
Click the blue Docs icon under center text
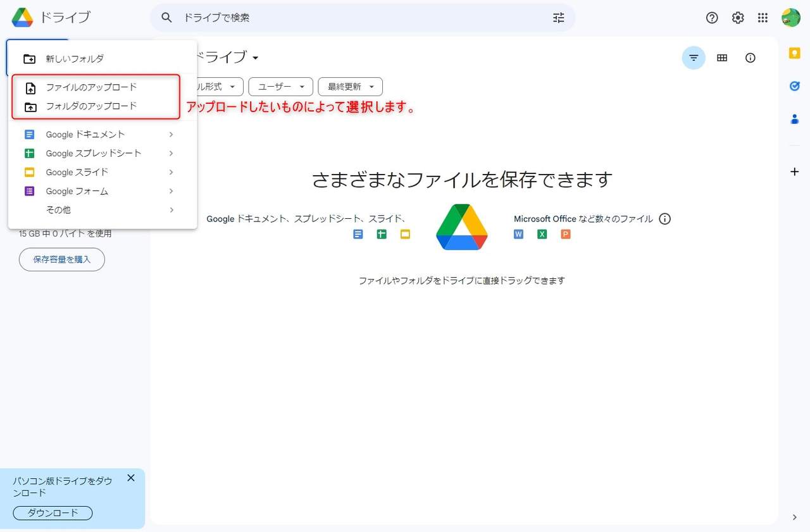point(358,234)
